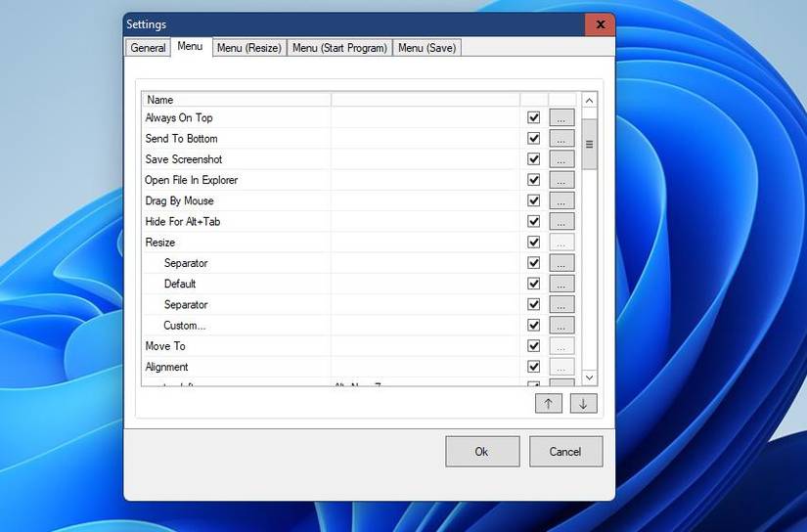Image resolution: width=807 pixels, height=532 pixels.
Task: Toggle Send To Bottom checkbox
Action: (534, 139)
